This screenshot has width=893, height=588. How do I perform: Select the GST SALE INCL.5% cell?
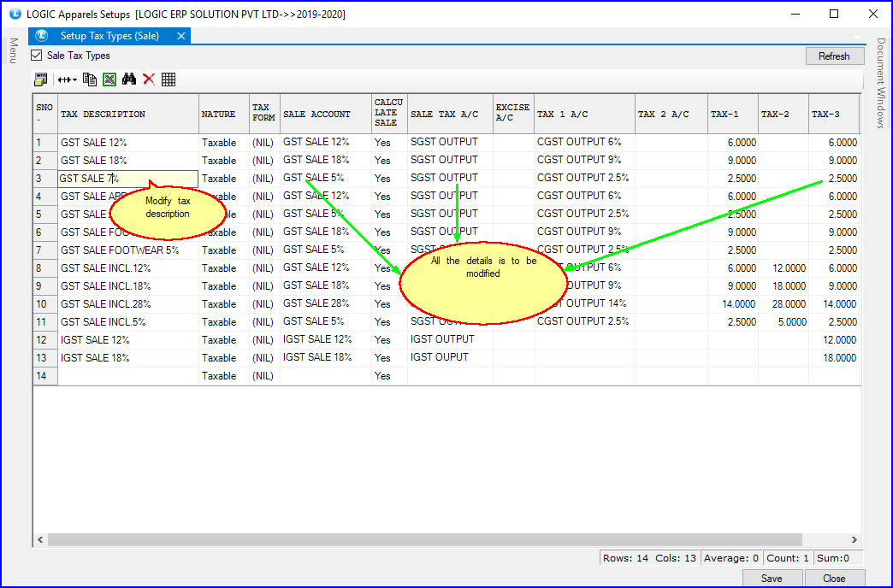pyautogui.click(x=128, y=321)
